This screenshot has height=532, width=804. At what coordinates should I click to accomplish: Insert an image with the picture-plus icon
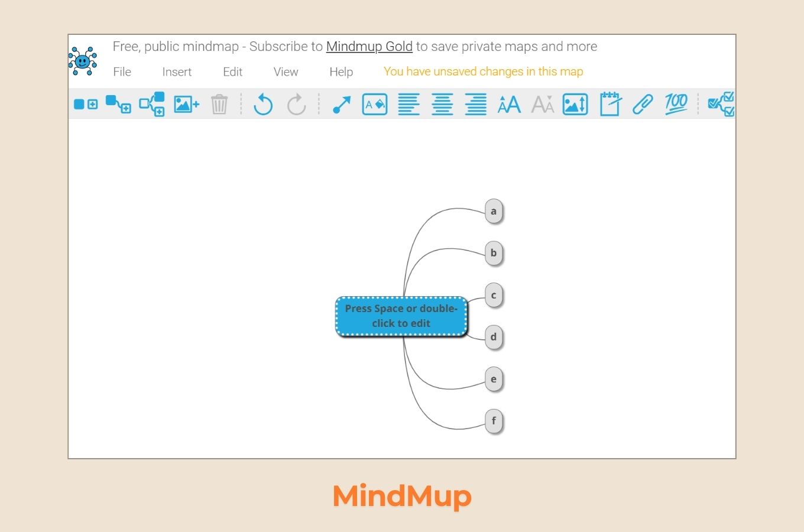186,105
